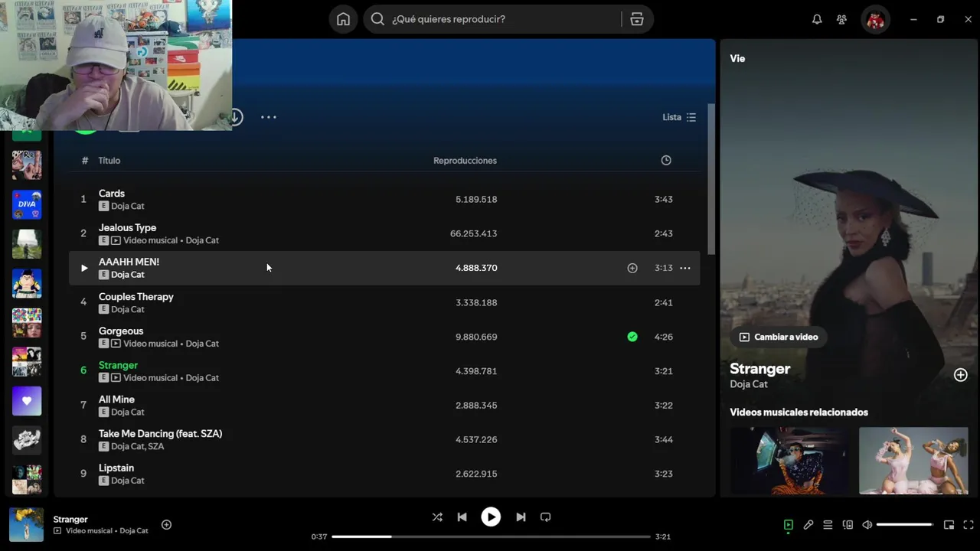Viewport: 980px width, 551px height.
Task: Toggle Now Playing view panel
Action: coord(789,525)
